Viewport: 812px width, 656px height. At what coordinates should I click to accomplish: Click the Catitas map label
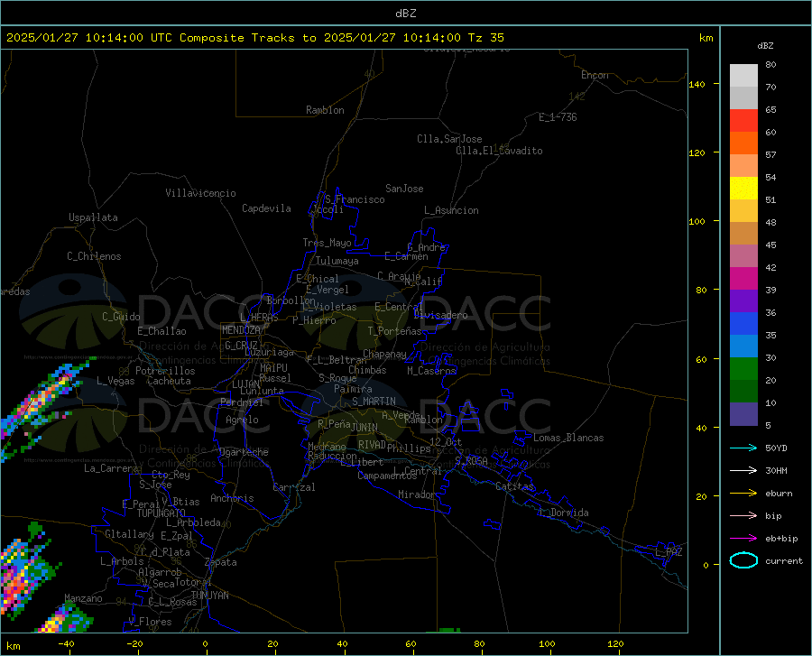tap(514, 486)
